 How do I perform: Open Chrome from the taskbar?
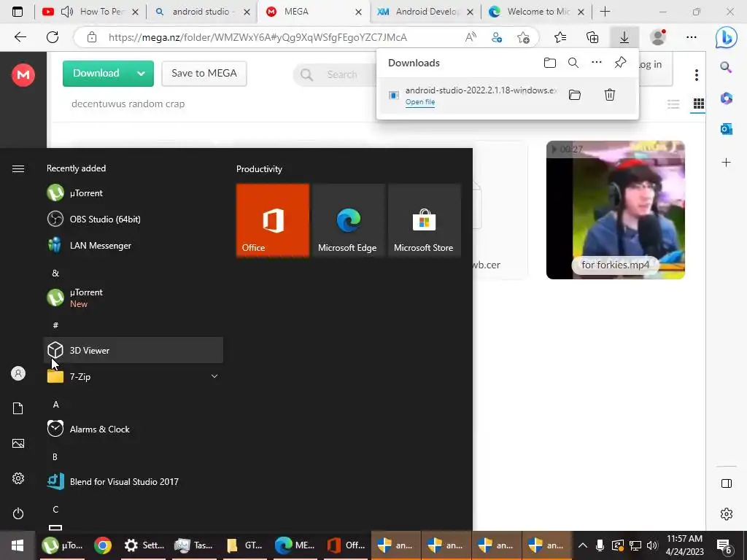click(x=103, y=545)
